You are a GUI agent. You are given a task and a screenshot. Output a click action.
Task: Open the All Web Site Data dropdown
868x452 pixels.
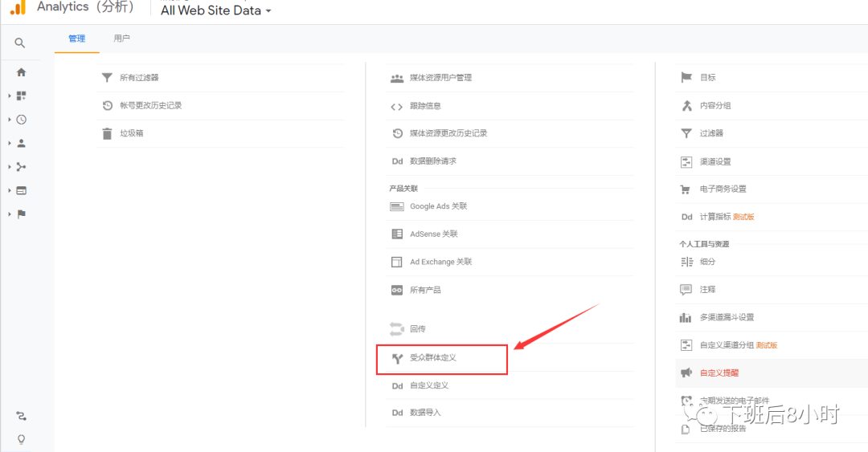click(x=215, y=11)
